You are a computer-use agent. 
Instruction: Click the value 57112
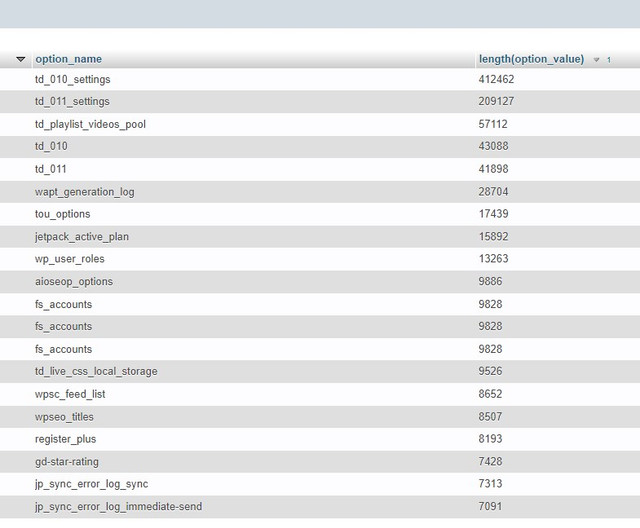coord(493,124)
